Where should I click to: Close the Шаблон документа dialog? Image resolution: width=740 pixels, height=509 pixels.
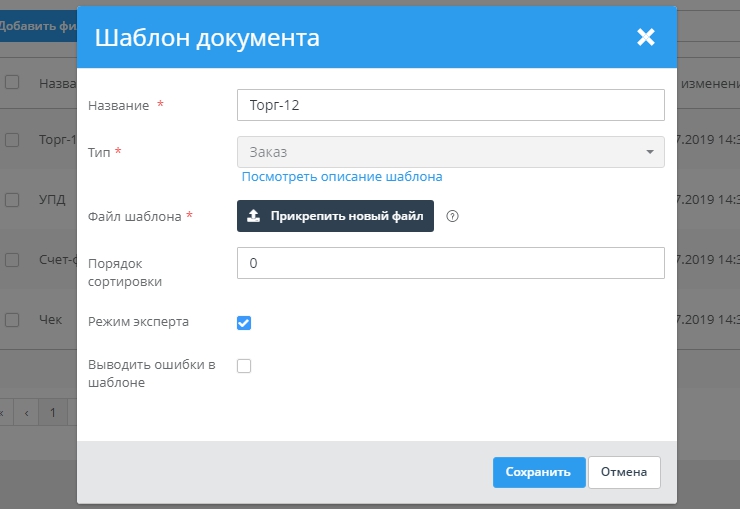click(x=645, y=38)
